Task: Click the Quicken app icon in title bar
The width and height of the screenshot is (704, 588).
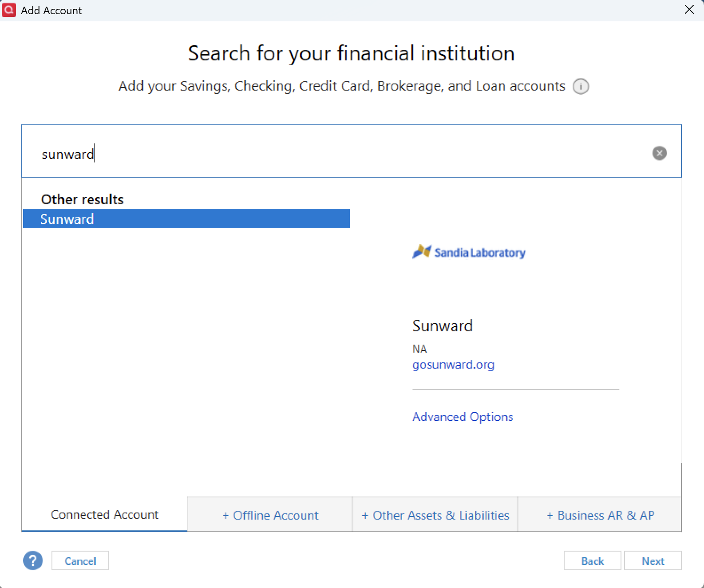Action: [x=9, y=10]
